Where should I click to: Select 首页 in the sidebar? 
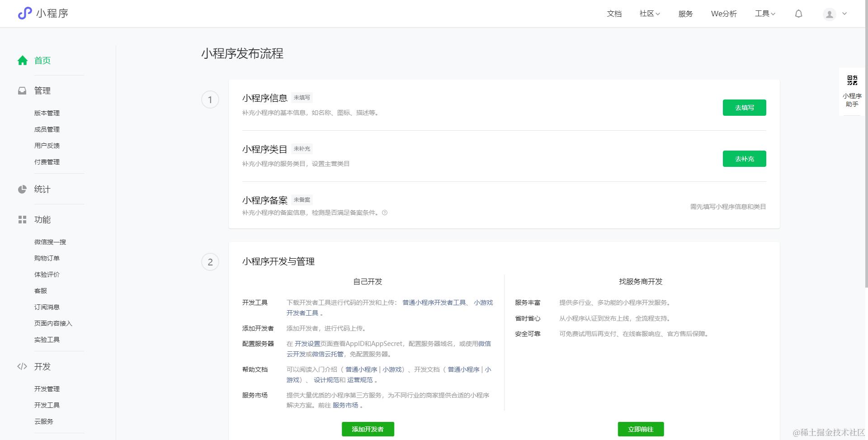[42, 60]
